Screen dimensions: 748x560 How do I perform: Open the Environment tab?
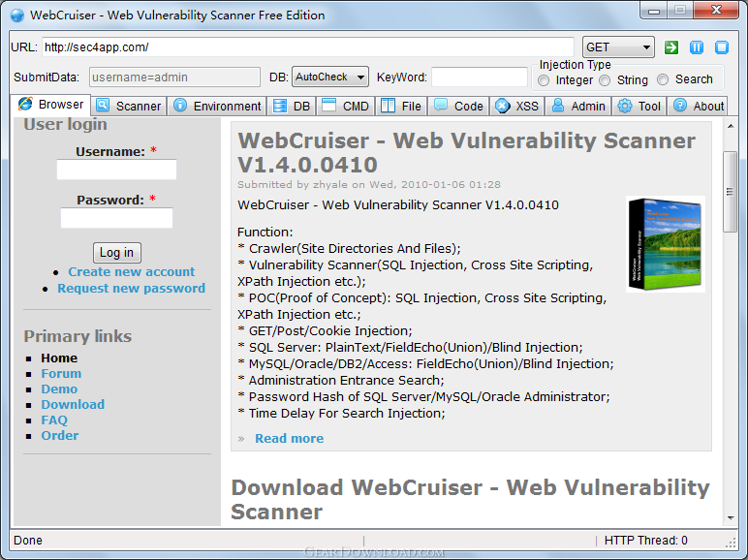[217, 106]
